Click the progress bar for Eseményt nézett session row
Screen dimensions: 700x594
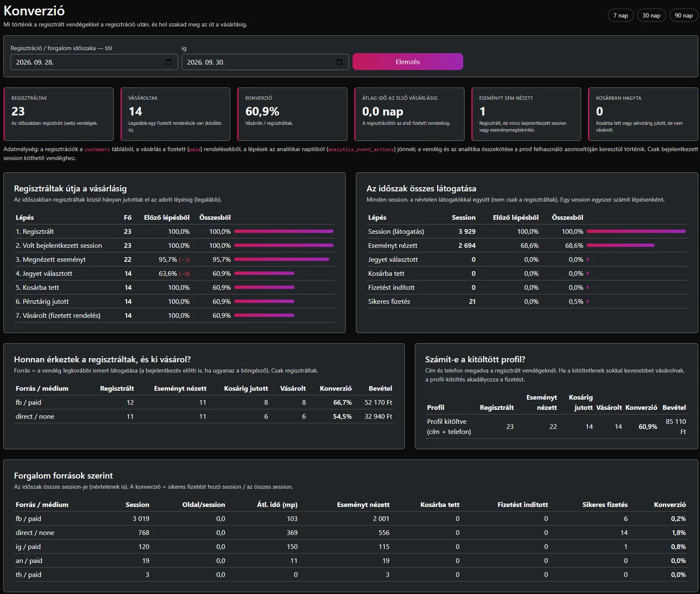[620, 245]
